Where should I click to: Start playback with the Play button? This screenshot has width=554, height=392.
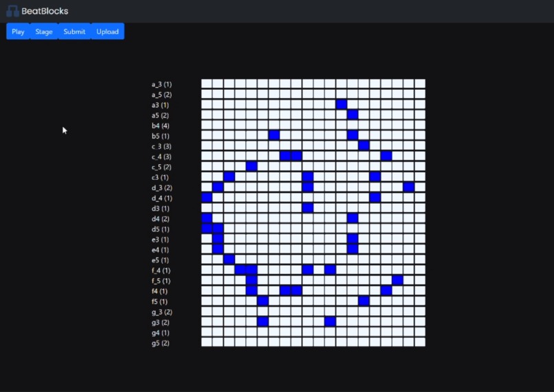point(18,32)
